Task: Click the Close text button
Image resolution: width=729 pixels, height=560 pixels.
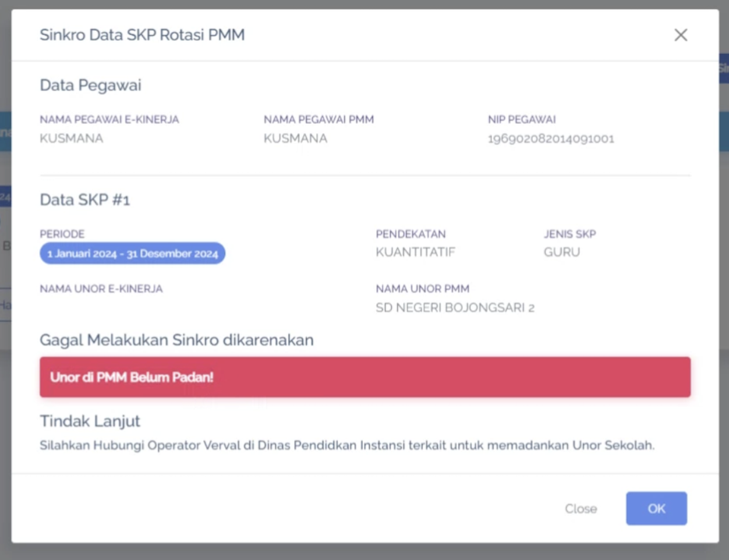Action: tap(581, 509)
